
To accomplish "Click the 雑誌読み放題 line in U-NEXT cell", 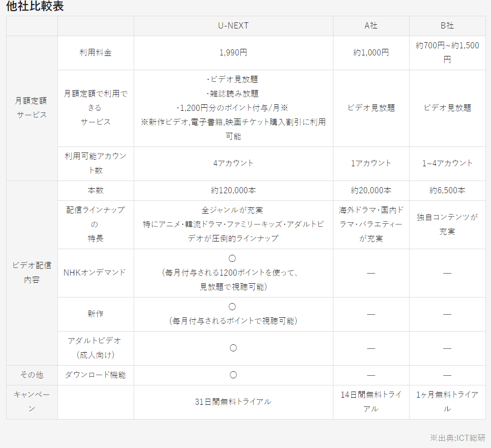I will (233, 94).
